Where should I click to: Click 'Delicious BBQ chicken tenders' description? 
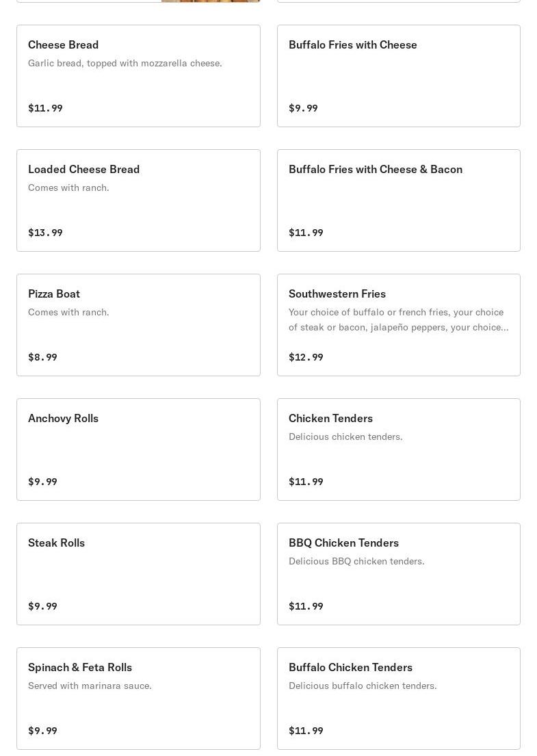click(356, 561)
